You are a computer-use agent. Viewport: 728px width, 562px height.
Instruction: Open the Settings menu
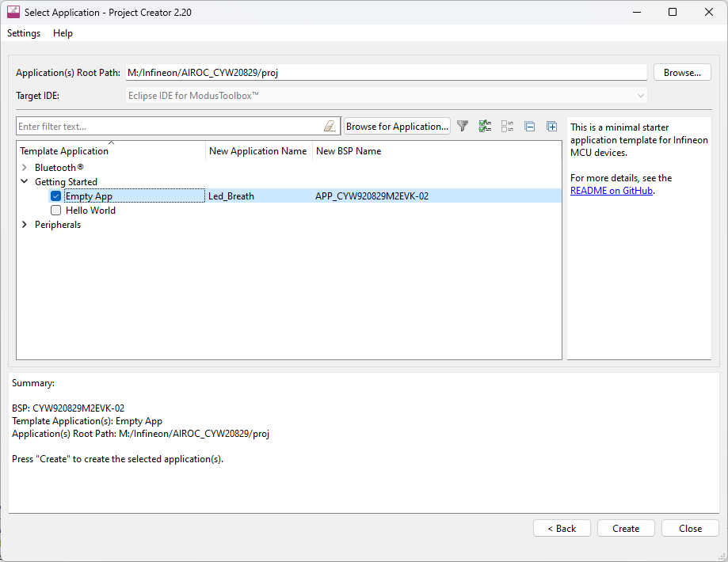(24, 33)
